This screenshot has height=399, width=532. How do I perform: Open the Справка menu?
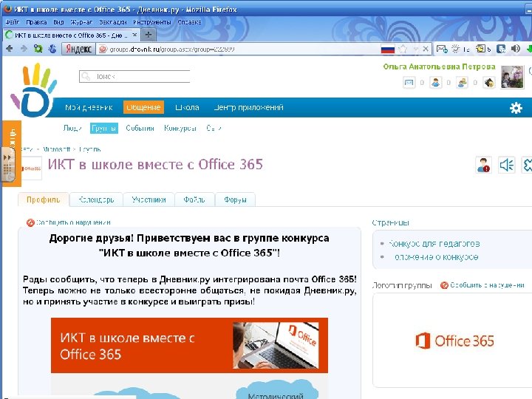click(x=189, y=22)
